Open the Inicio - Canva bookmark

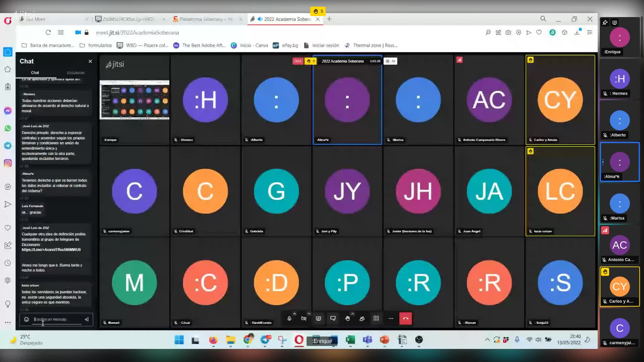(249, 45)
